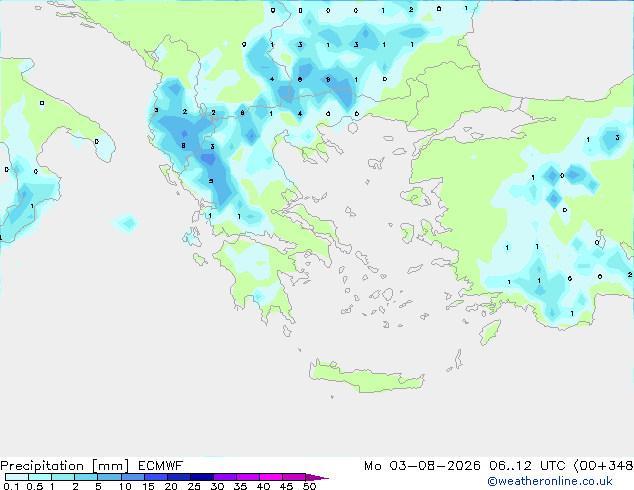Click the "15" legend scale label
This screenshot has height=490, width=634.
click(148, 486)
